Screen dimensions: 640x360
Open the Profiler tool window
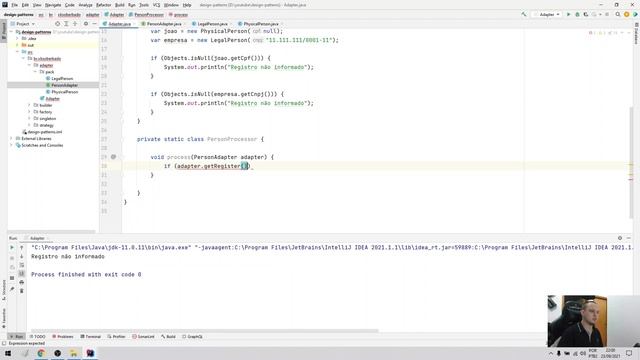click(117, 337)
